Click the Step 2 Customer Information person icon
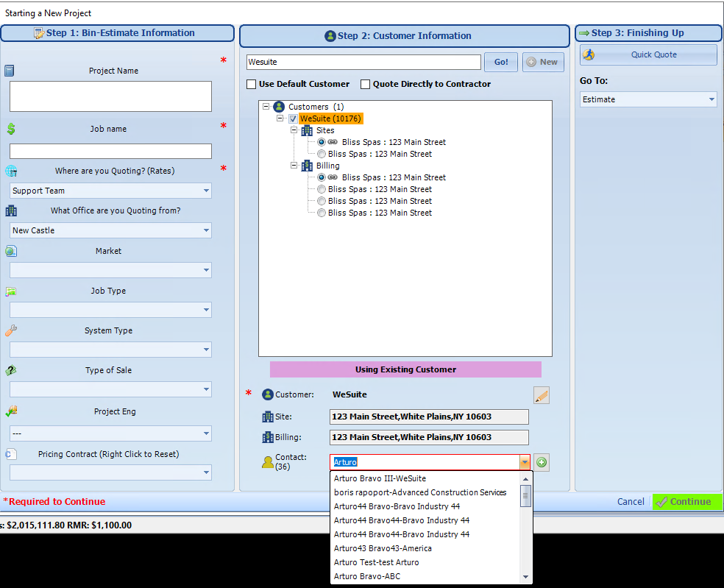 click(x=330, y=35)
